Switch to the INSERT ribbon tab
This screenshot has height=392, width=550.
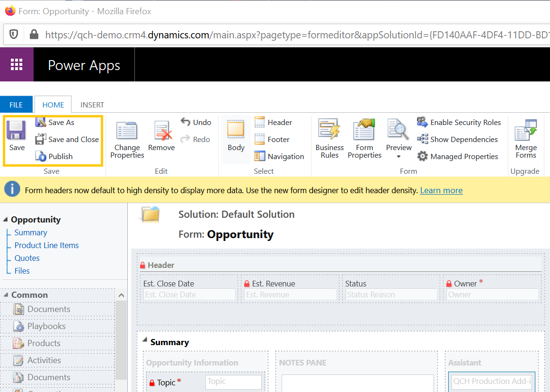pyautogui.click(x=92, y=105)
